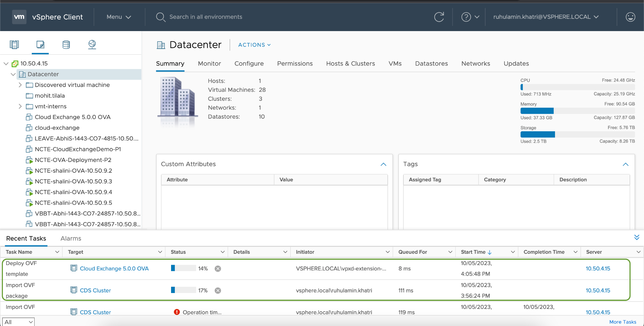Image resolution: width=644 pixels, height=326 pixels.
Task: Click the error icon beside Operation timed out
Action: pyautogui.click(x=177, y=312)
